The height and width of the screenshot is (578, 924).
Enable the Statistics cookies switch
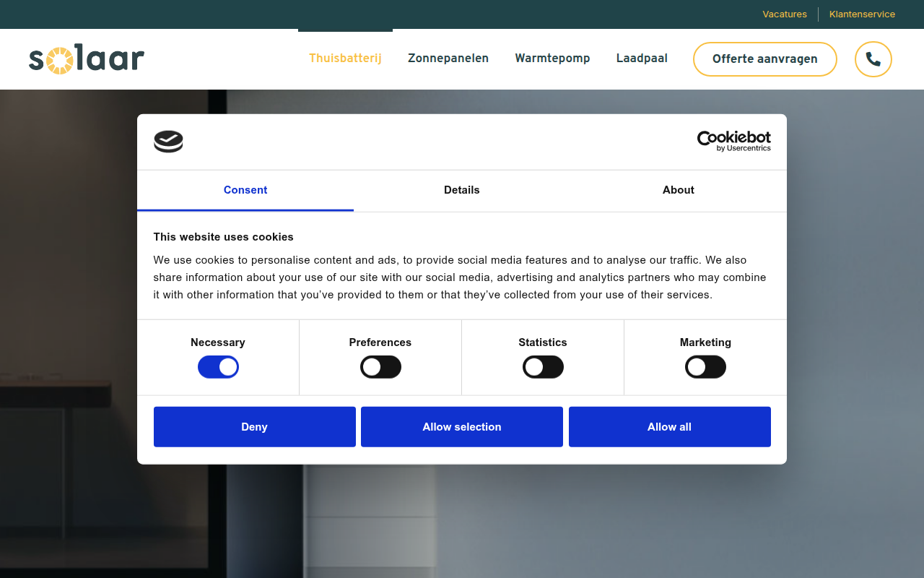point(543,367)
